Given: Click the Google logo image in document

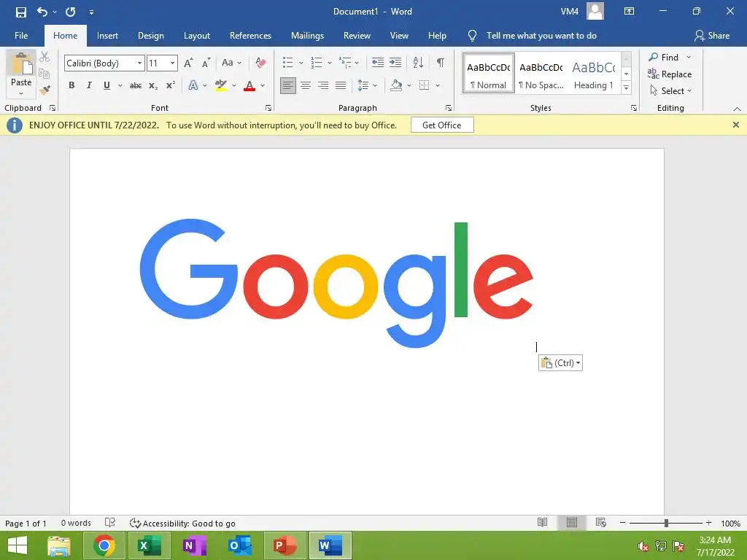Looking at the screenshot, I should click(x=336, y=284).
